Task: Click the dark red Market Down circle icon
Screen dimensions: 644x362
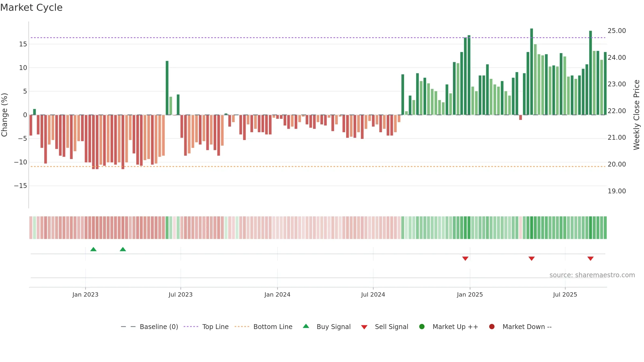Action: tap(492, 327)
